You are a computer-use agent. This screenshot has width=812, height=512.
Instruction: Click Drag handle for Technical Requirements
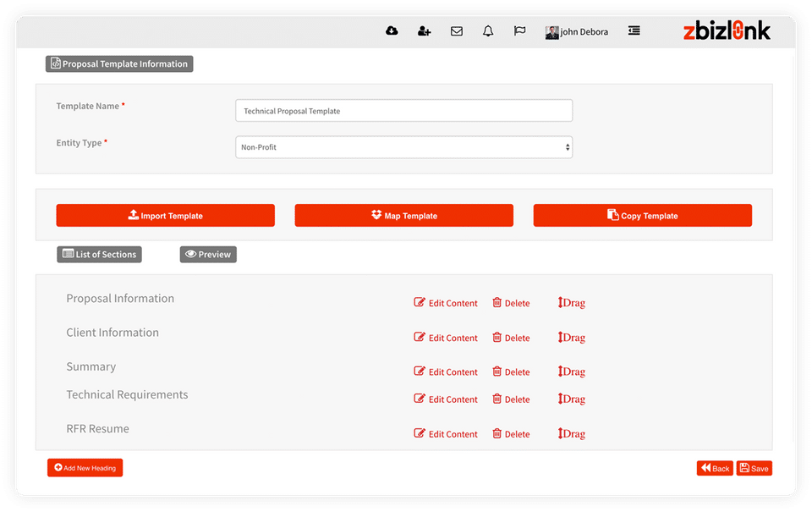click(x=571, y=399)
